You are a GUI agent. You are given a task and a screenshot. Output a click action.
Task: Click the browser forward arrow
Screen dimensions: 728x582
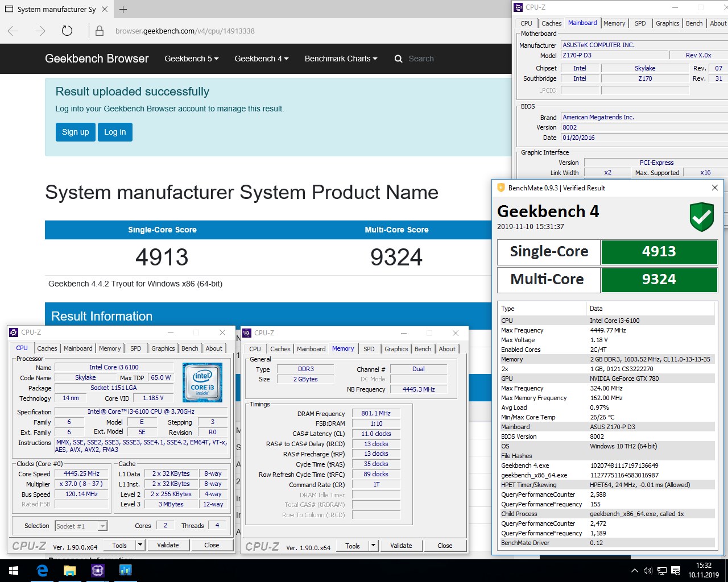[40, 31]
